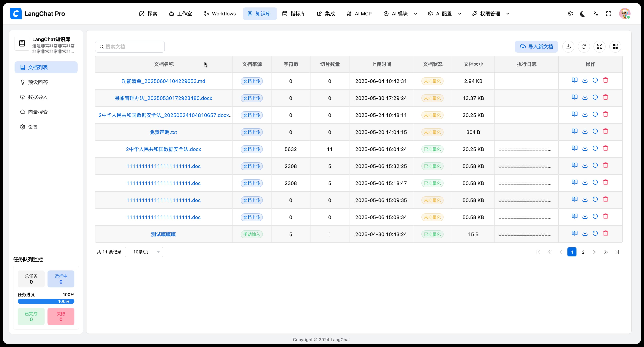Delete the 测试嘻嘻嘻 row
This screenshot has height=347, width=644.
606,233
